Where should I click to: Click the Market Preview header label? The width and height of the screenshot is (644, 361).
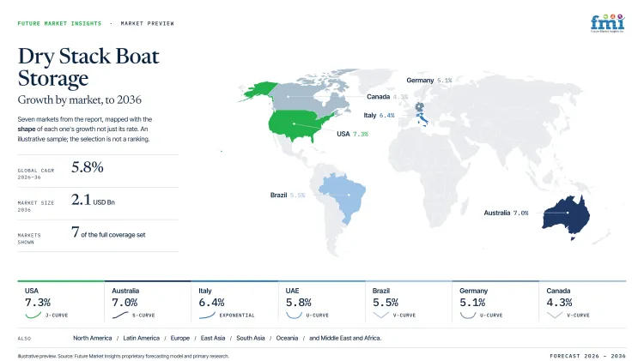[147, 23]
